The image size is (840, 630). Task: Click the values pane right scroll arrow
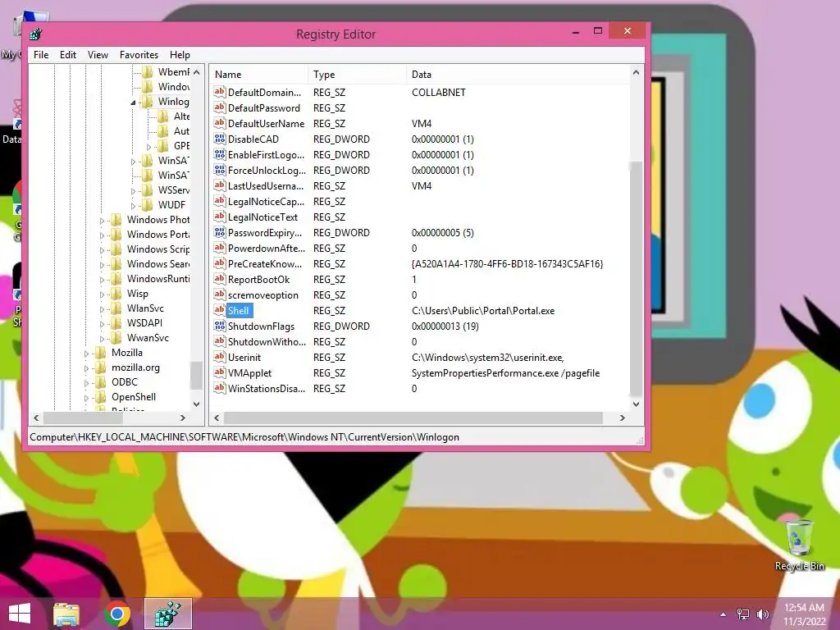(622, 418)
